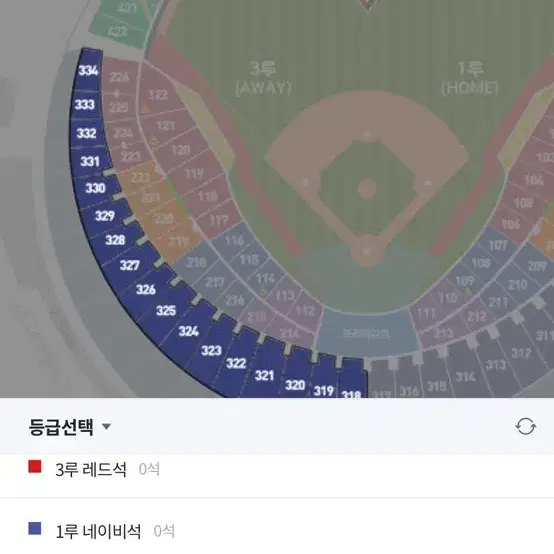
Task: Select navy section 327
Action: click(x=130, y=265)
